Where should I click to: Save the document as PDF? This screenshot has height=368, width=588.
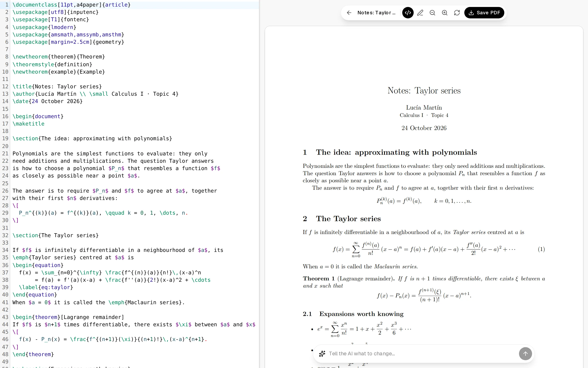tap(484, 13)
